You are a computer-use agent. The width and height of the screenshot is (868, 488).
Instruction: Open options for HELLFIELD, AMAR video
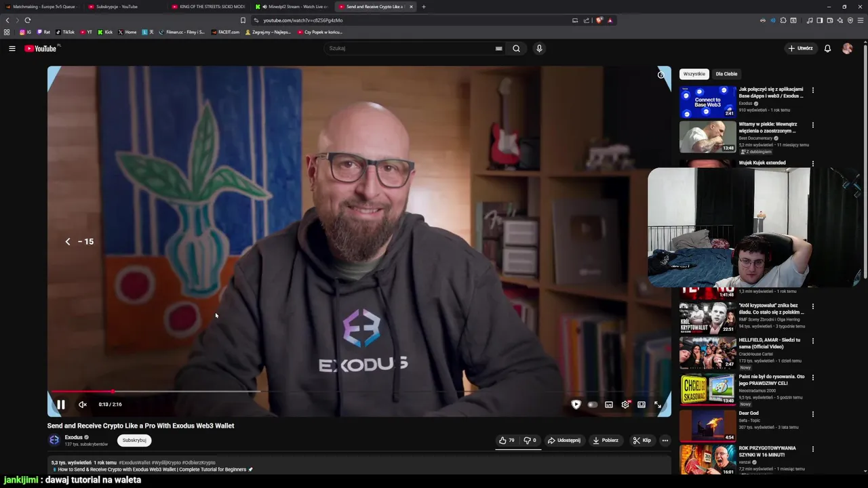(812, 341)
